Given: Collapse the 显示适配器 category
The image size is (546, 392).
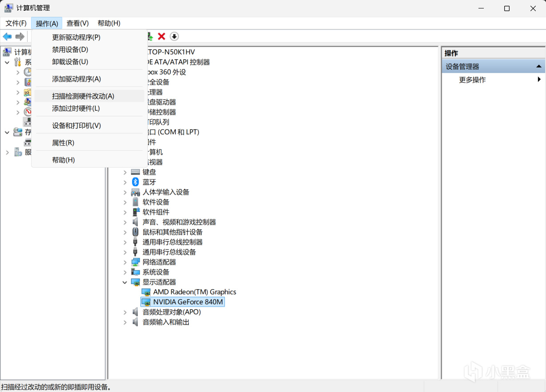Looking at the screenshot, I should point(125,282).
